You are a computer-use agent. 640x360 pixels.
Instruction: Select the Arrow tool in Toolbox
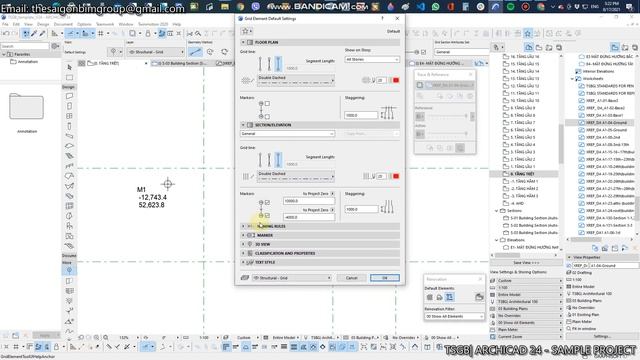[69, 67]
